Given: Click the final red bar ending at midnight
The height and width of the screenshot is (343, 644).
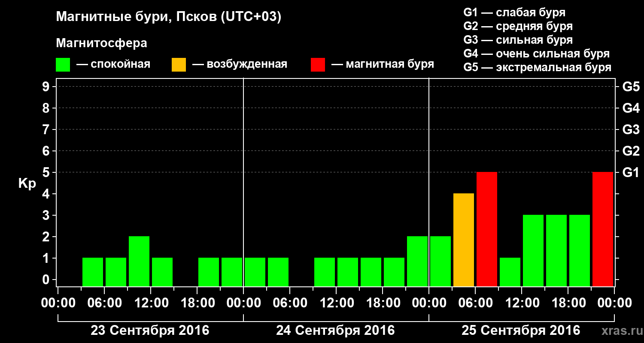Looking at the screenshot, I should pos(603,229).
